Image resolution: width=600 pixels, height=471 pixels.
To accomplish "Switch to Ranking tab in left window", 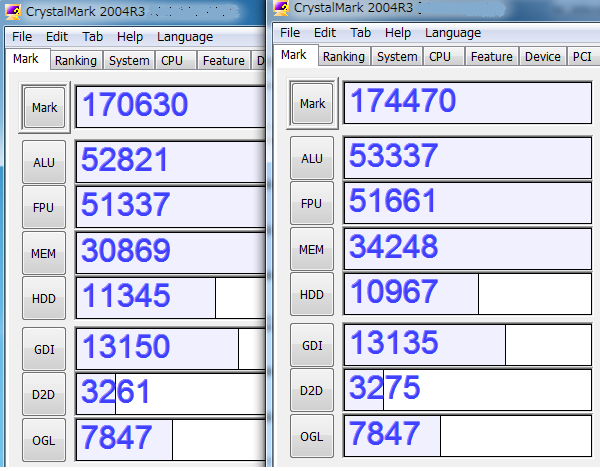I will click(x=76, y=60).
